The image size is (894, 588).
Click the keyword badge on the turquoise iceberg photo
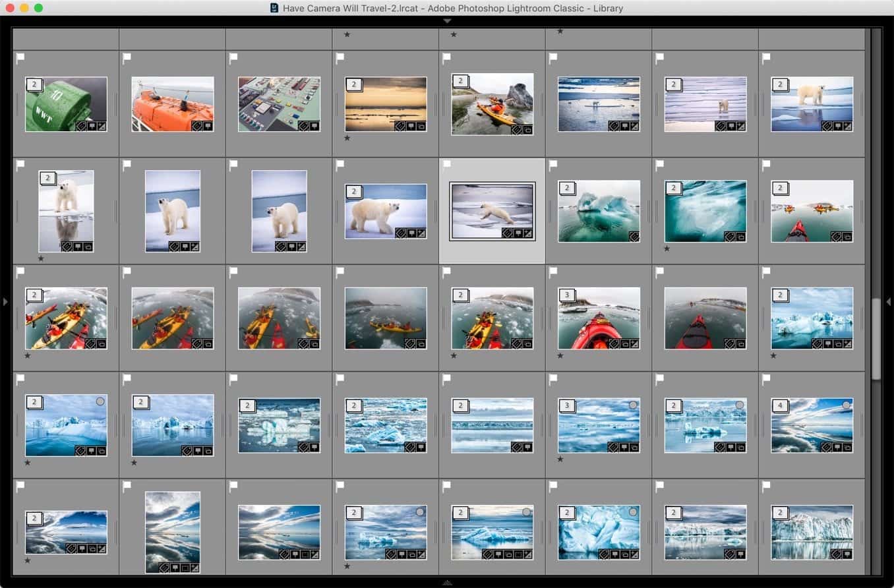click(634, 237)
